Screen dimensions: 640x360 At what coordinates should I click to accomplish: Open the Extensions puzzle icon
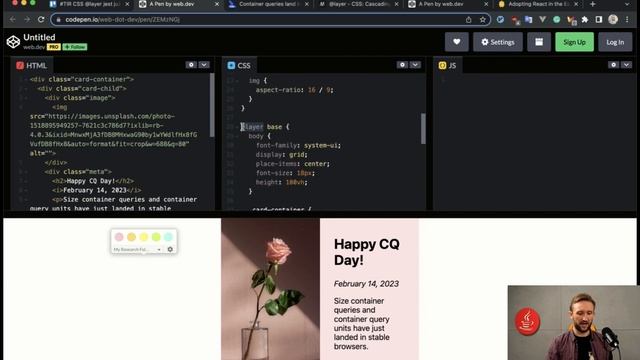coord(585,20)
